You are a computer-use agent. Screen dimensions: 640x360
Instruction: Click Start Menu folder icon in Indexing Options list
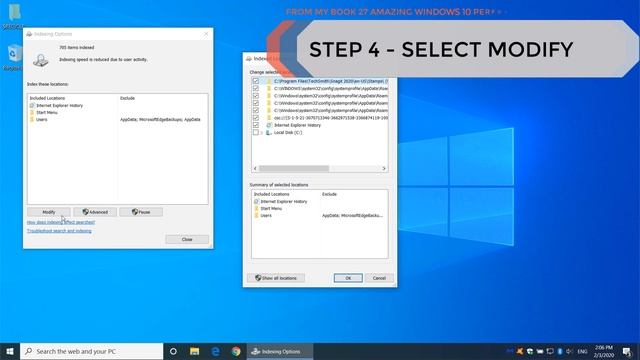(32, 112)
